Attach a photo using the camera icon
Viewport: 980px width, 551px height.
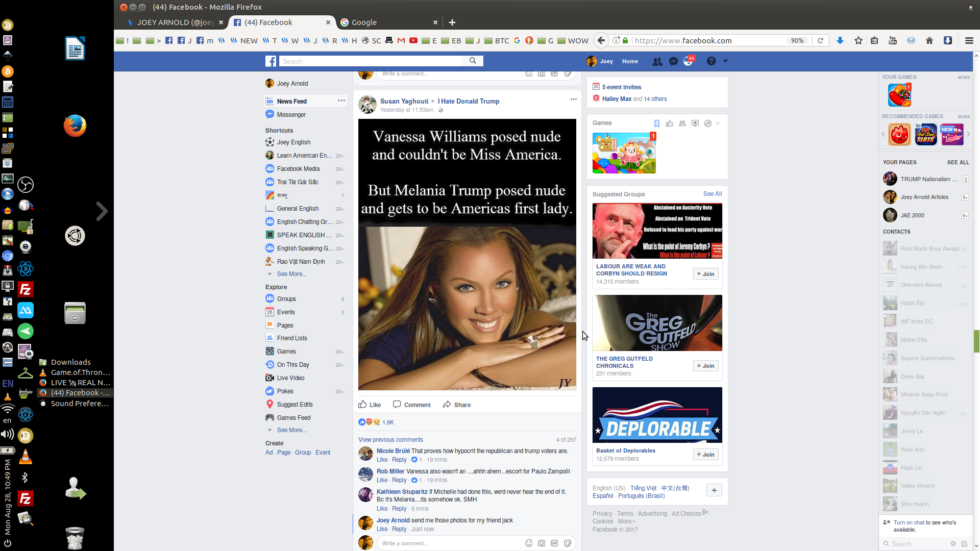(541, 543)
